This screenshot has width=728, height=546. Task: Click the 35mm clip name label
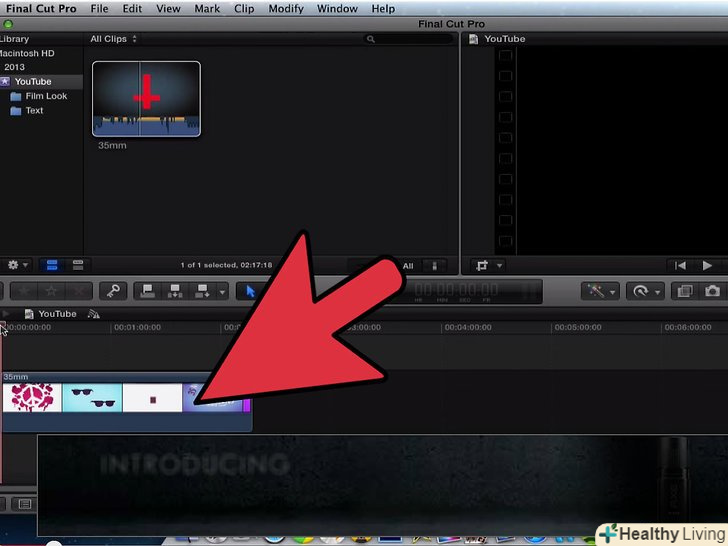click(x=112, y=145)
